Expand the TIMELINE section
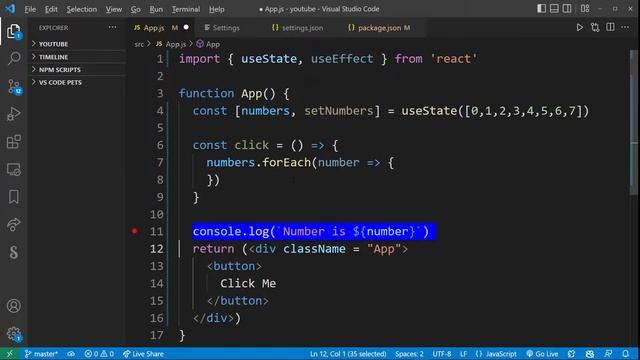640x360 pixels. click(x=76, y=57)
